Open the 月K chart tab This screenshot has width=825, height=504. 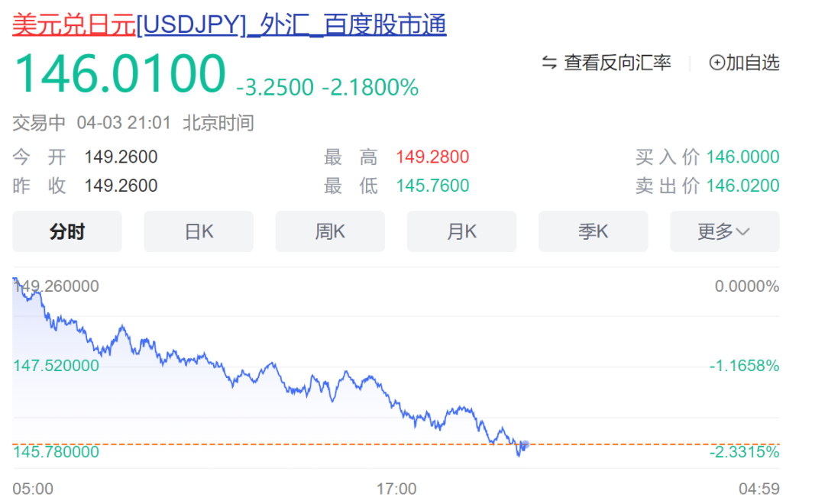click(x=461, y=231)
